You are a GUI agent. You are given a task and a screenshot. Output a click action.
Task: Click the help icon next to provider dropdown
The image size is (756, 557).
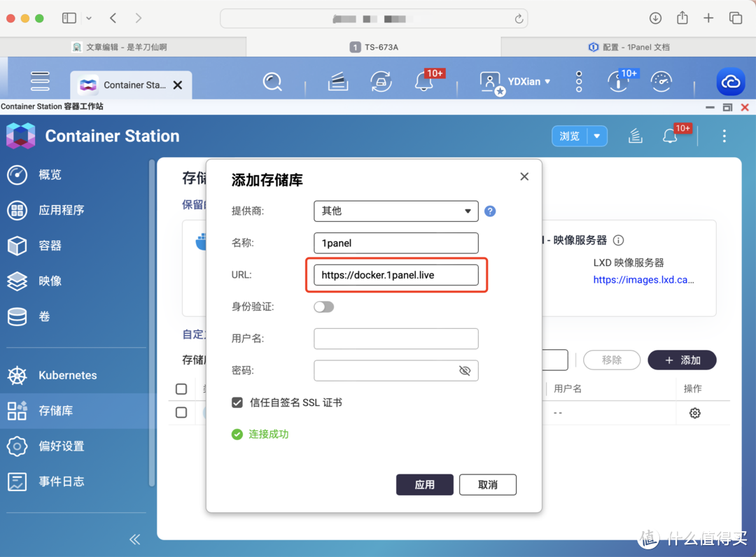tap(490, 211)
